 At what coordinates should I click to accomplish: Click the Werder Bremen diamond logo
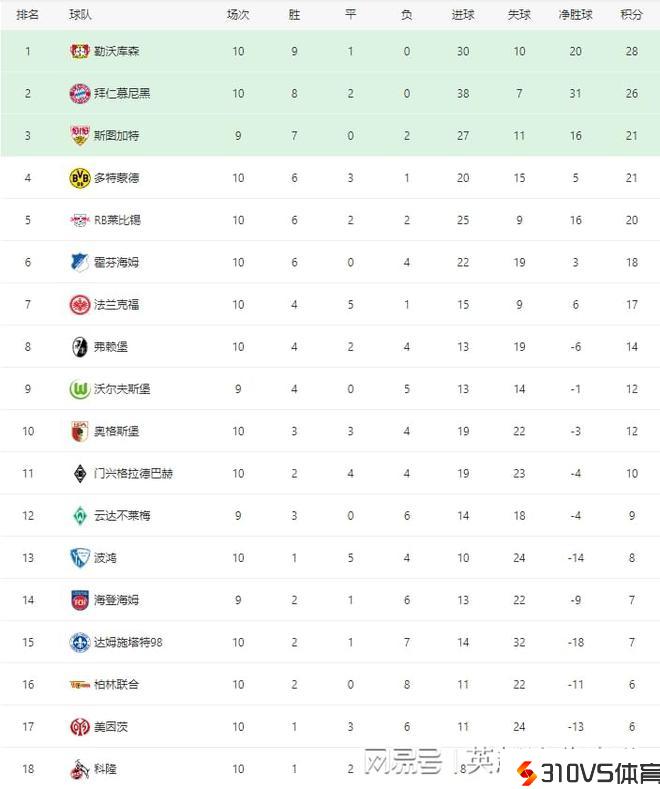coord(80,515)
